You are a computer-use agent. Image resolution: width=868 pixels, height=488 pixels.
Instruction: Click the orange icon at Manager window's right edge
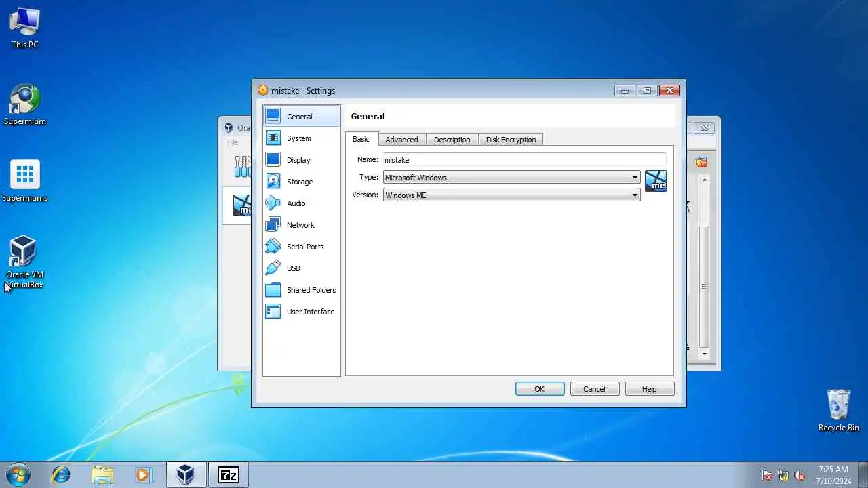point(701,162)
